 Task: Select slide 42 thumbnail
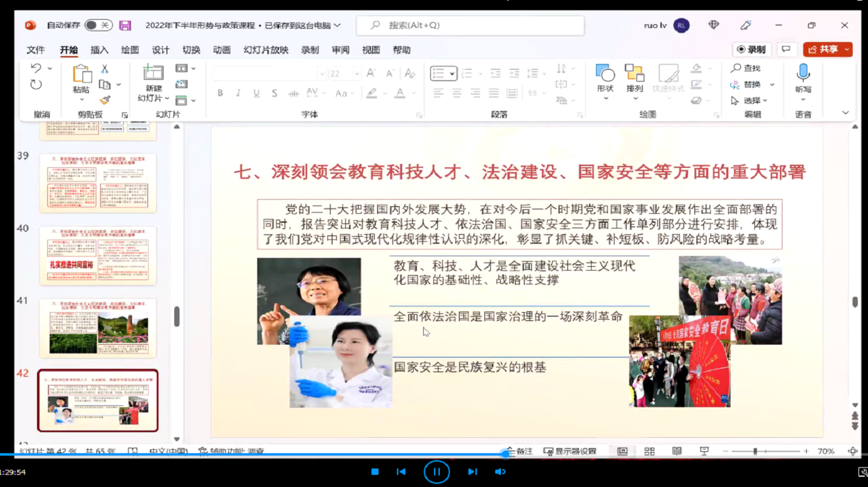(x=98, y=401)
